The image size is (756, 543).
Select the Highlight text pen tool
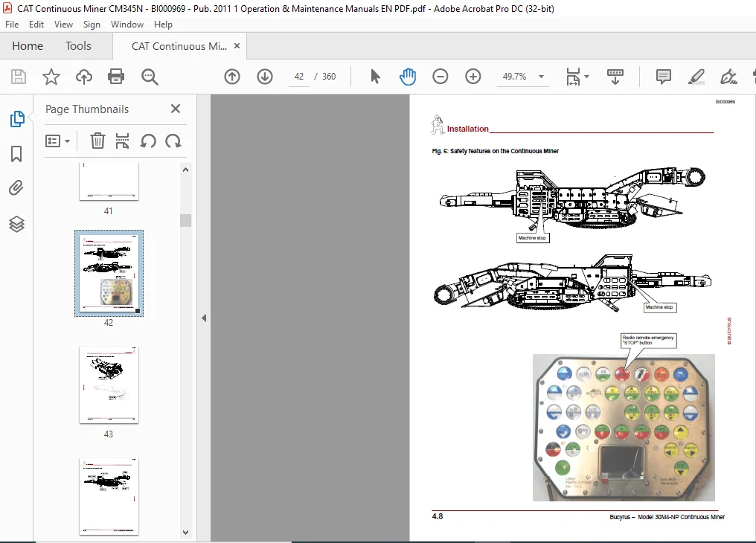pos(696,77)
